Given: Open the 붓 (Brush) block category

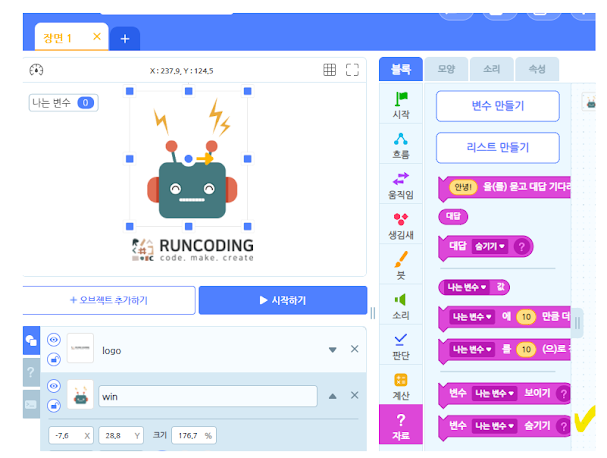Looking at the screenshot, I should pyautogui.click(x=401, y=266).
